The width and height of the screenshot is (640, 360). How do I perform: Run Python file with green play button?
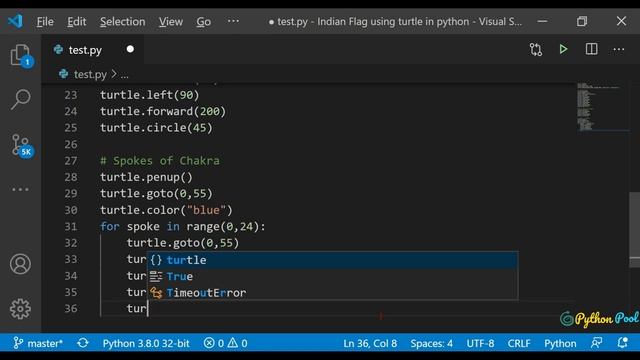click(x=563, y=49)
